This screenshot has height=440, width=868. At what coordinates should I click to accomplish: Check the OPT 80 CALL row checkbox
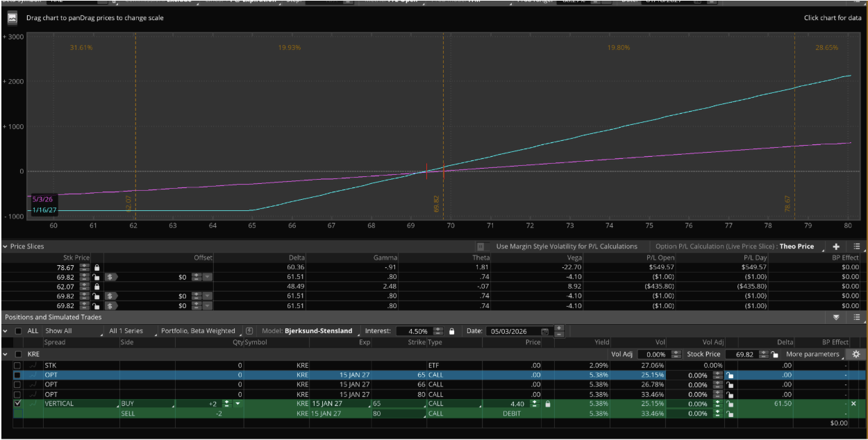coord(18,394)
